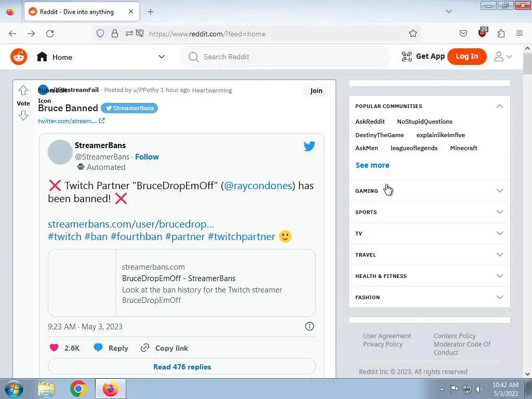Open the Home feed dropdown chevron
Viewport: 532px width, 399px height.
coord(162,57)
